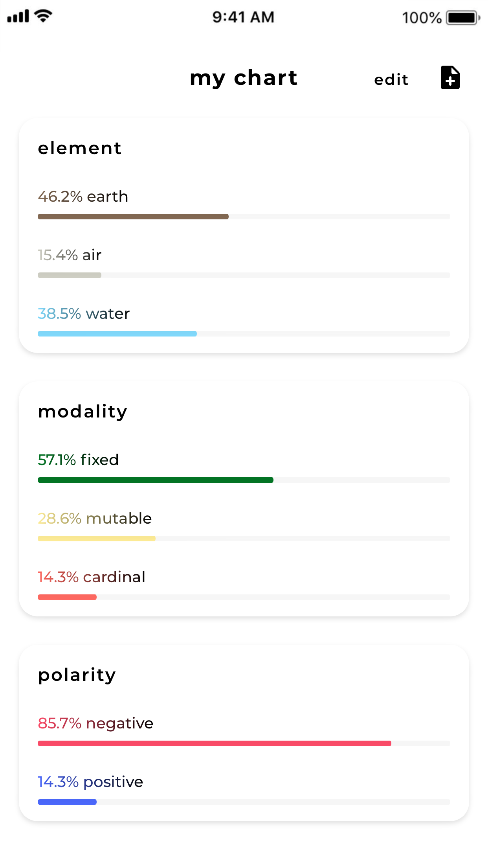Viewport: 488px width, 868px height.
Task: Tap the document add icon beside edit
Action: click(x=450, y=78)
